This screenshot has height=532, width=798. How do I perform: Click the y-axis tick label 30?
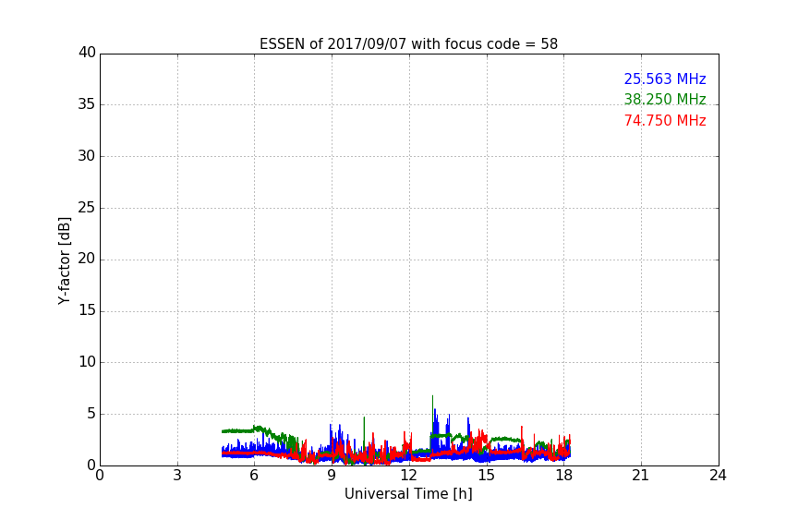[87, 156]
